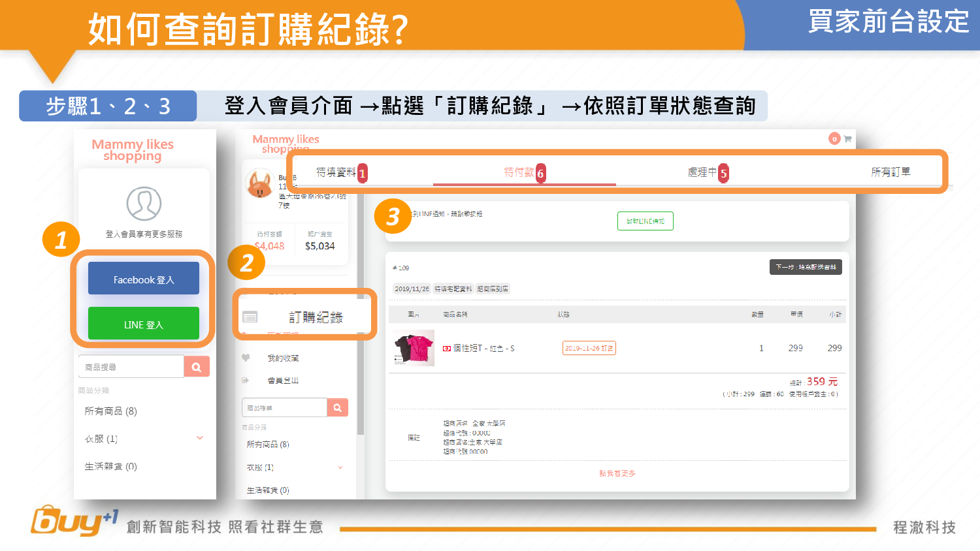980x551 pixels.
Task: Click the card icon beside 訂購紀錄
Action: pos(250,317)
